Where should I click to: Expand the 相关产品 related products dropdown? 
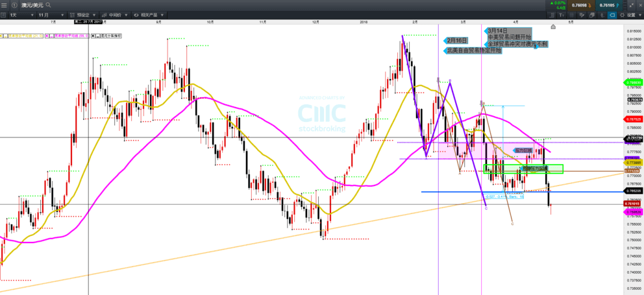149,15
